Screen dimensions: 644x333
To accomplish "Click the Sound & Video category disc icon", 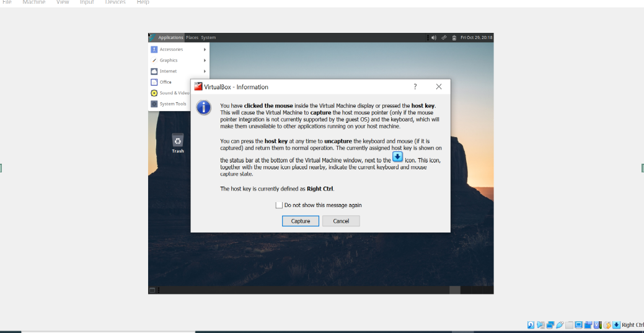I will 154,93.
